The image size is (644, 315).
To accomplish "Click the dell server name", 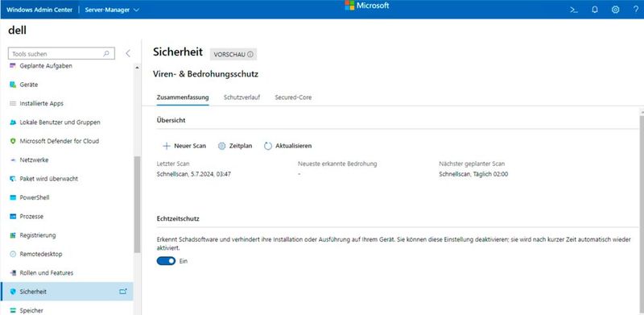I will [17, 30].
